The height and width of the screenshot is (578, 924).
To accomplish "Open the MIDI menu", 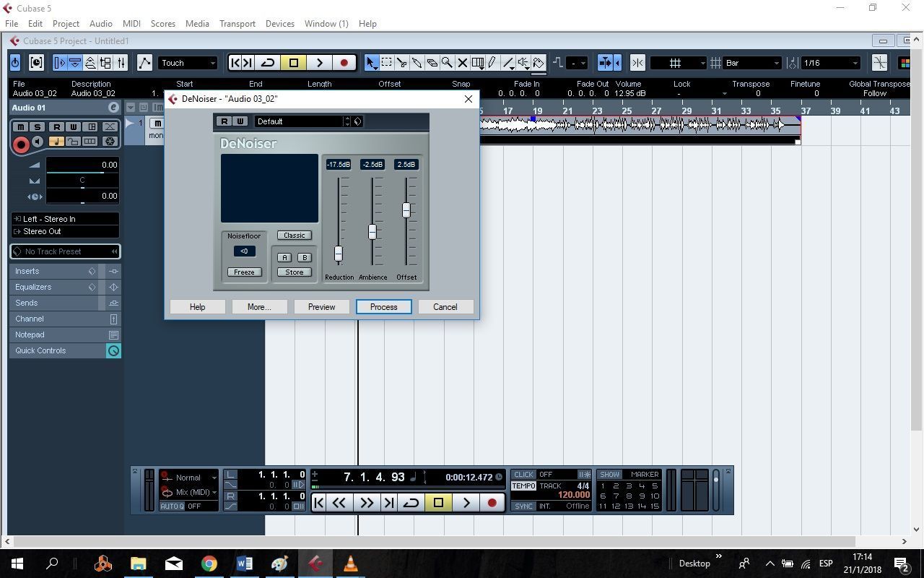I will [x=131, y=23].
